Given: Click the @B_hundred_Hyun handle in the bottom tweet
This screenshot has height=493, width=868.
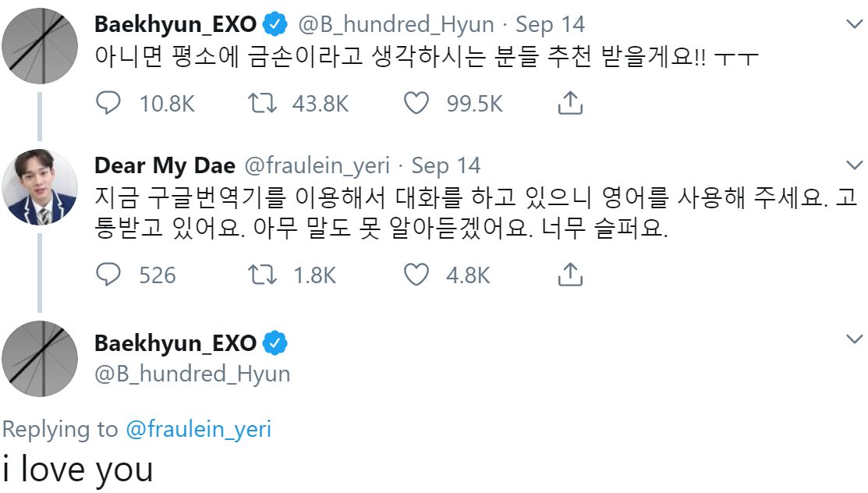Looking at the screenshot, I should pos(192,374).
